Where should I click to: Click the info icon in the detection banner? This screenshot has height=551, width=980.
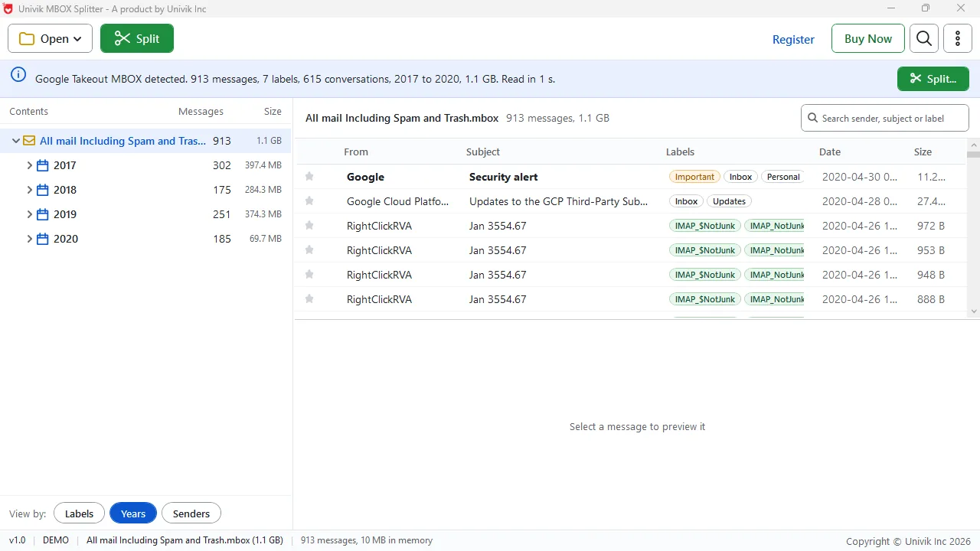(x=18, y=75)
